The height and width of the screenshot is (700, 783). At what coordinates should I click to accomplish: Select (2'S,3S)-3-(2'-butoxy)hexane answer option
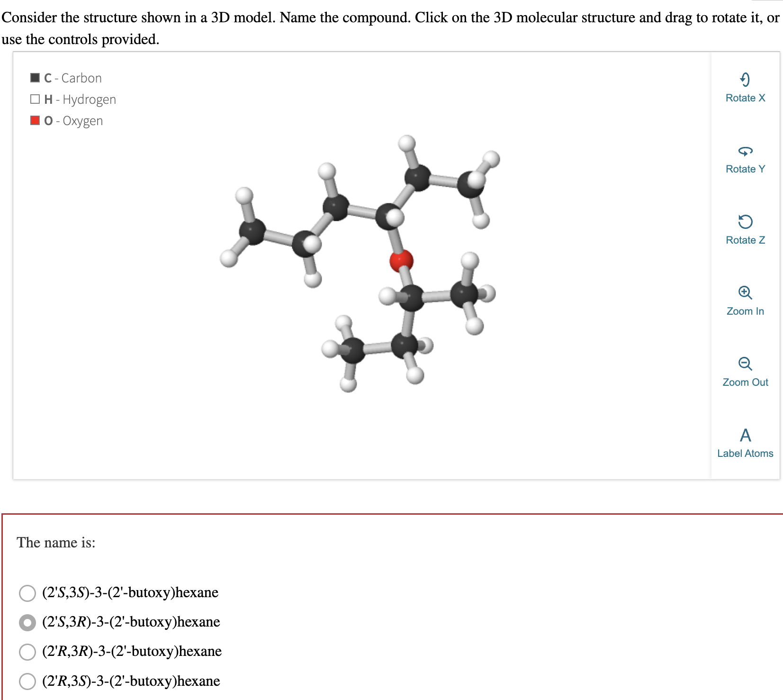tap(27, 592)
